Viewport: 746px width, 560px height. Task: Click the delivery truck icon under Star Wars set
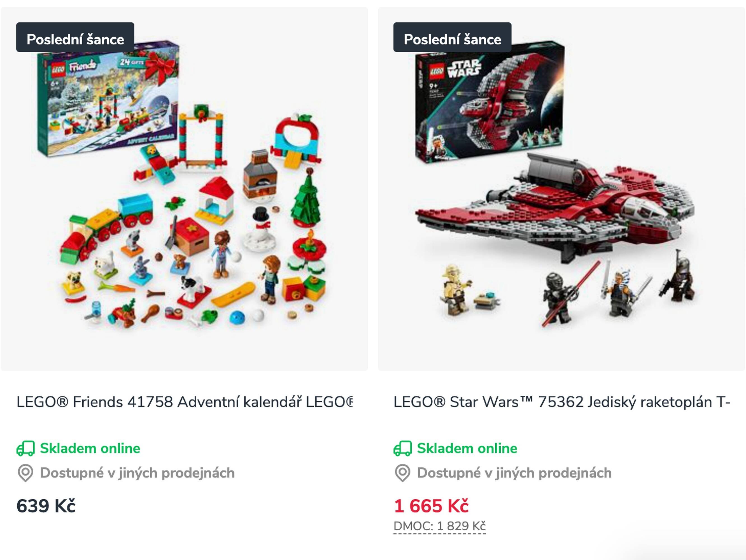tap(403, 449)
